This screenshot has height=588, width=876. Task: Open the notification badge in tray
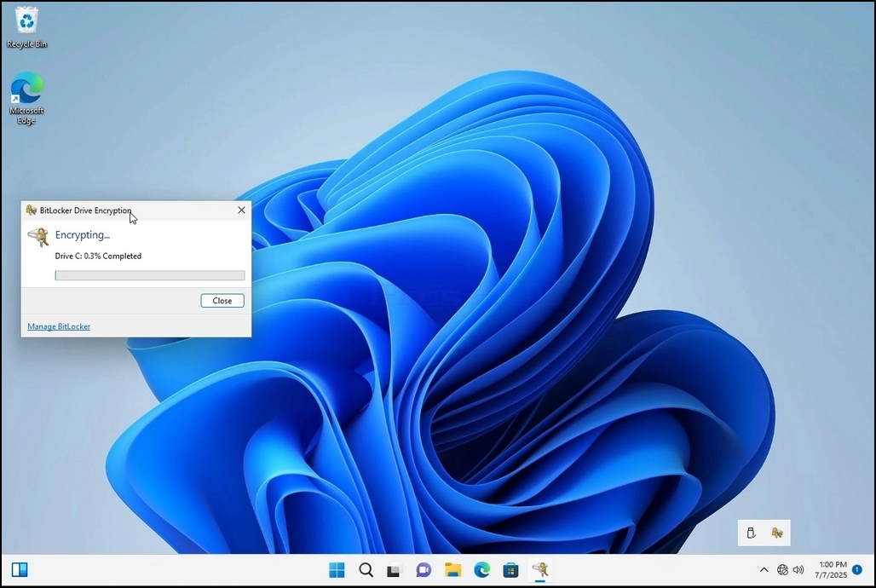857,569
